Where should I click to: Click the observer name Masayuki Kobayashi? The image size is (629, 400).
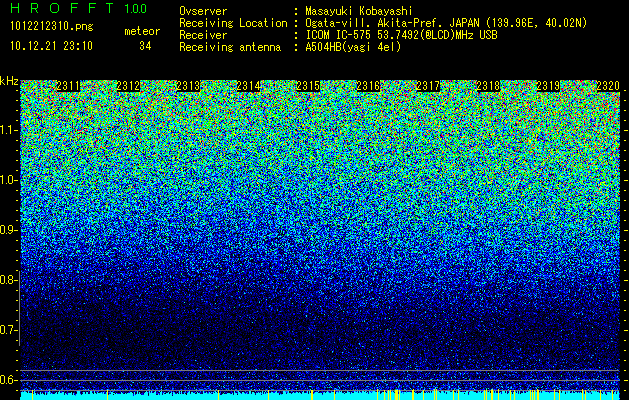[x=359, y=11]
